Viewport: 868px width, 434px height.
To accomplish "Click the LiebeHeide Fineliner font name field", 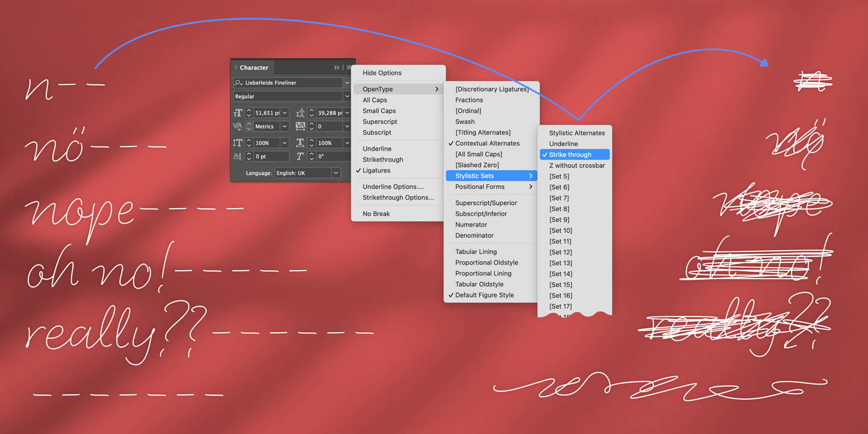I will (x=288, y=83).
